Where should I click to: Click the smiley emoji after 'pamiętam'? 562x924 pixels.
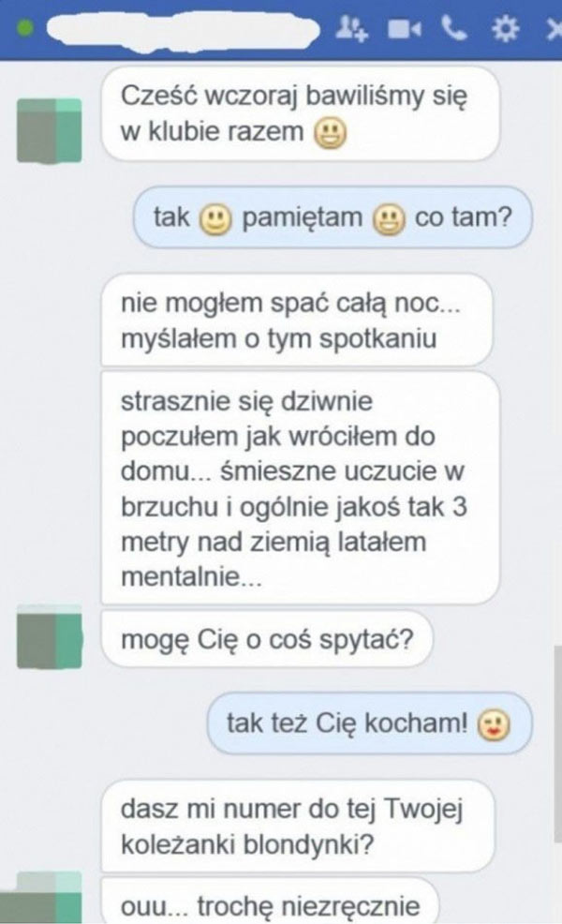click(389, 220)
